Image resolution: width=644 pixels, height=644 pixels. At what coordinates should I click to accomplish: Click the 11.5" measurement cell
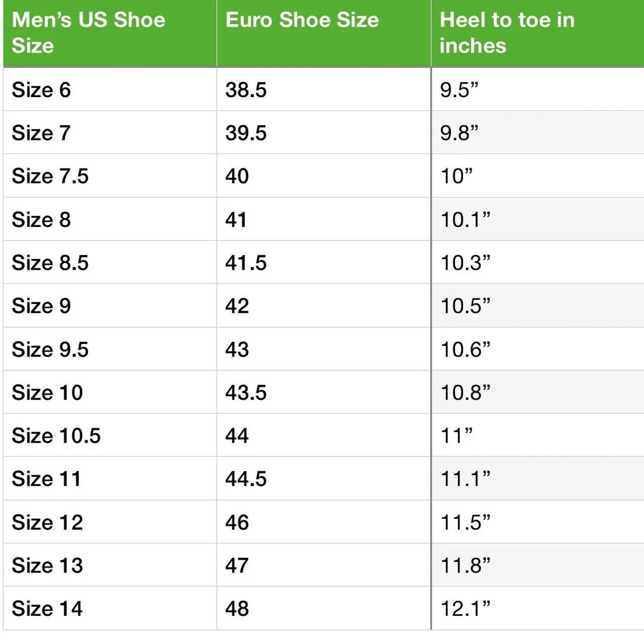pos(537,522)
